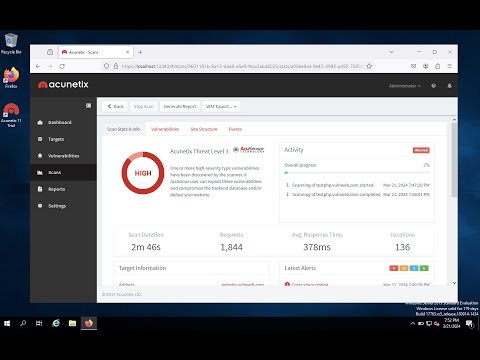Screen dimensions: 480x360
Task: Open the Firefox account icon
Action: click(426, 66)
